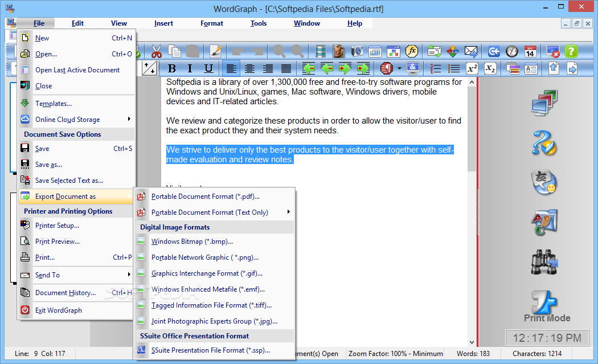
Task: Choose Save Selected Text as...
Action: (x=76, y=181)
